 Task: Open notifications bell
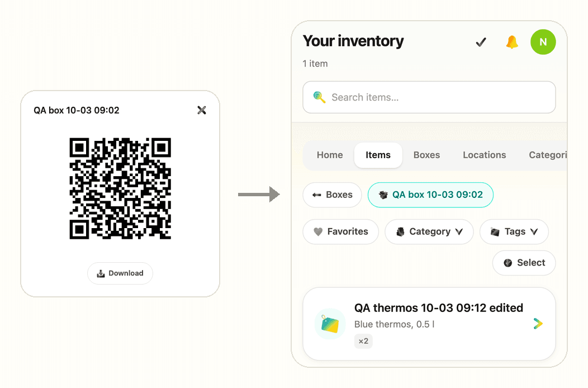(512, 42)
